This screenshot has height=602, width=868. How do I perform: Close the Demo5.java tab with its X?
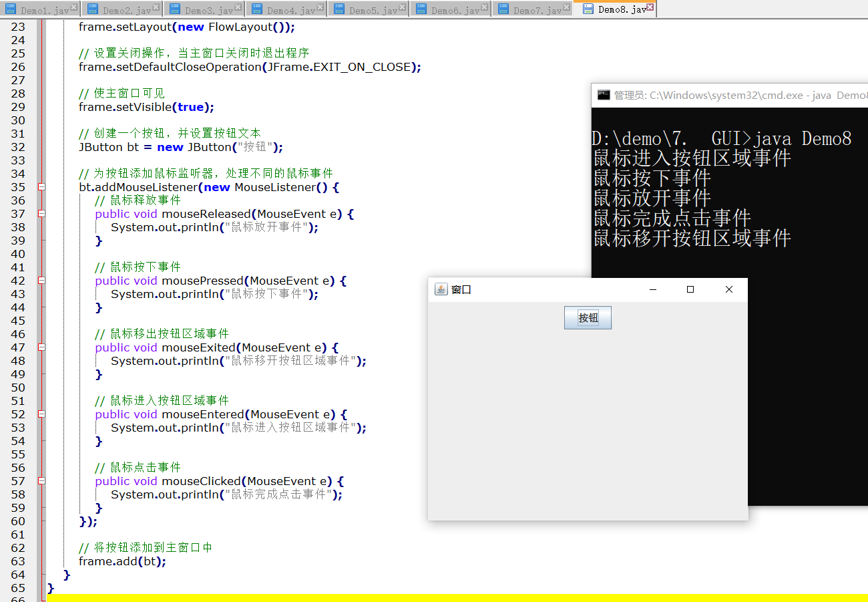(x=403, y=8)
